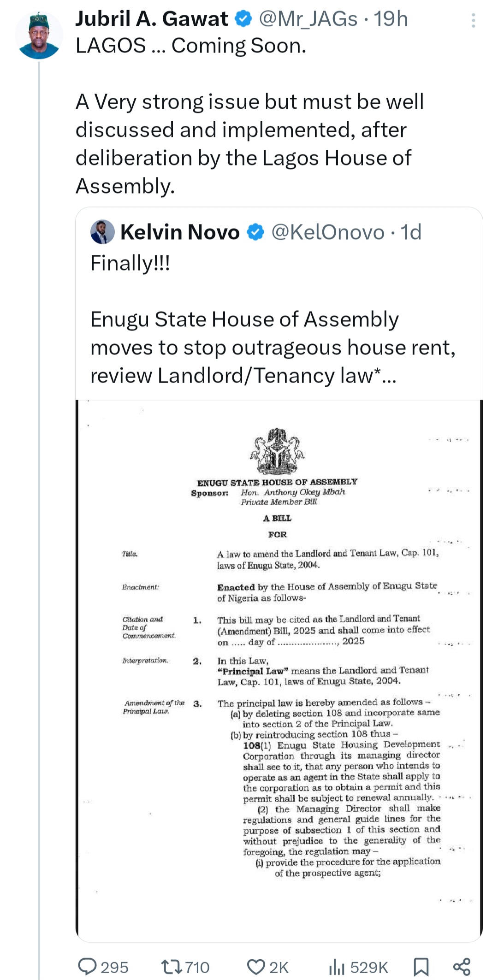The image size is (498, 980).
Task: Click the Kelvin Novo display name
Action: click(180, 232)
